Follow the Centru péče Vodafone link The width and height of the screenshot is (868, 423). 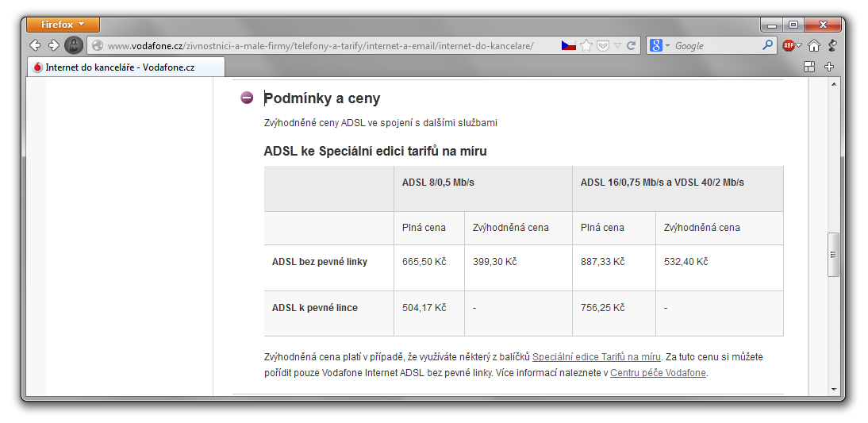[x=658, y=373]
